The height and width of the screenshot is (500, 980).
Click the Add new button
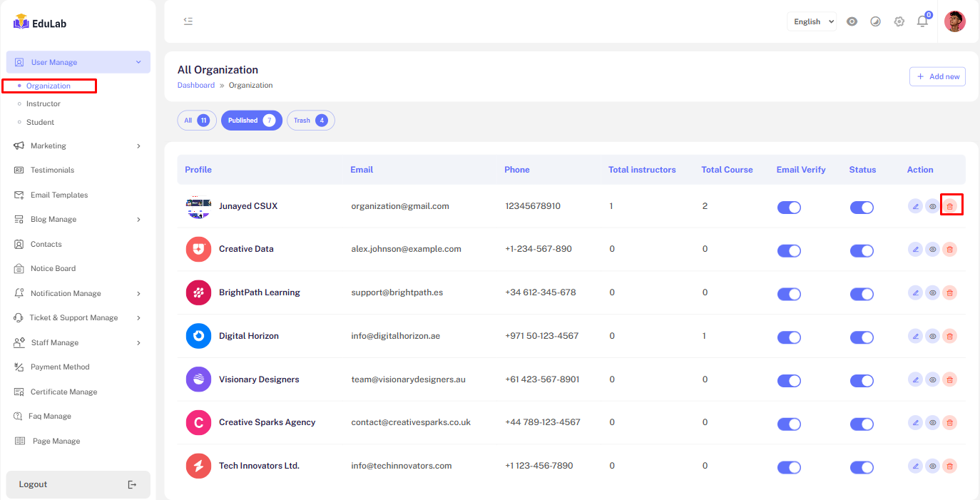pyautogui.click(x=937, y=77)
